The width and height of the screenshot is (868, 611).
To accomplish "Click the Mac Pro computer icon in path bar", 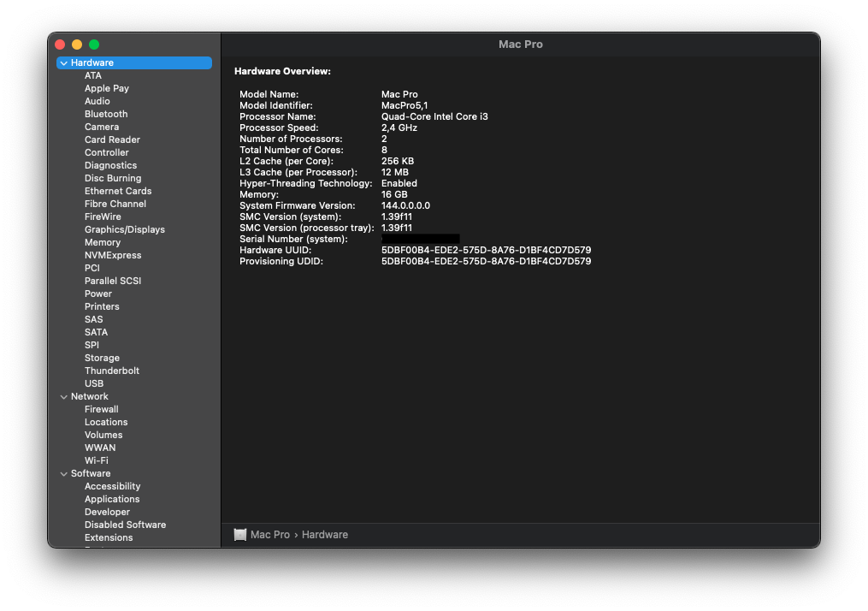I will click(240, 535).
